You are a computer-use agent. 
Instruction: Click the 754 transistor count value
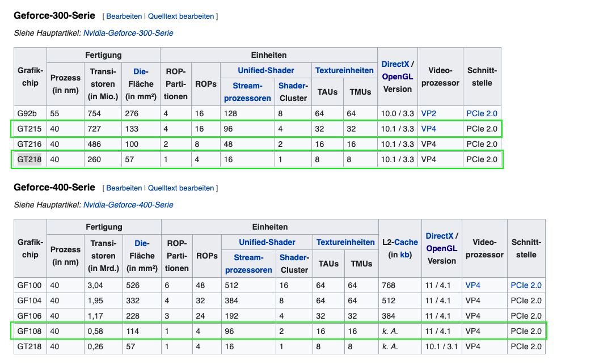94,113
